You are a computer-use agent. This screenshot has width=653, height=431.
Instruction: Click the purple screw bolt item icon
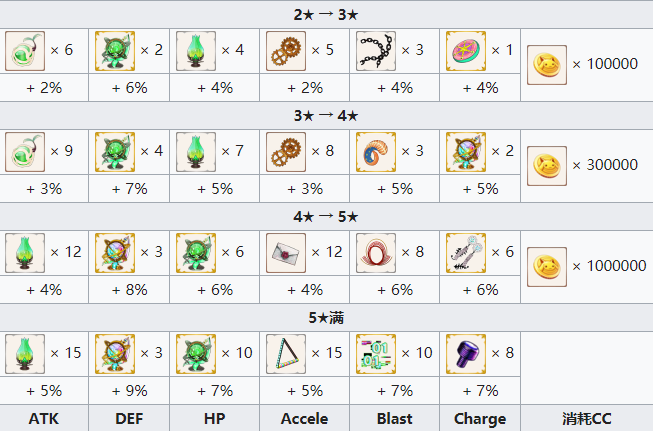[x=466, y=354]
